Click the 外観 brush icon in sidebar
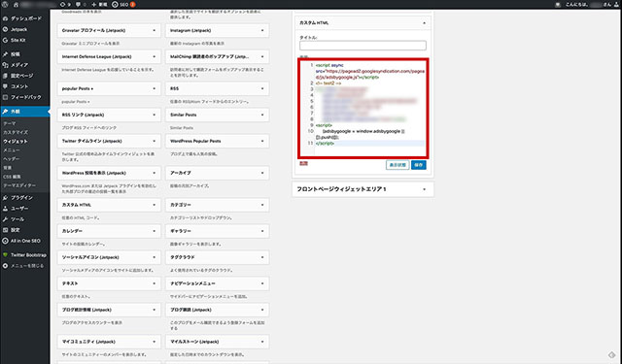This screenshot has width=622, height=364. (5, 112)
